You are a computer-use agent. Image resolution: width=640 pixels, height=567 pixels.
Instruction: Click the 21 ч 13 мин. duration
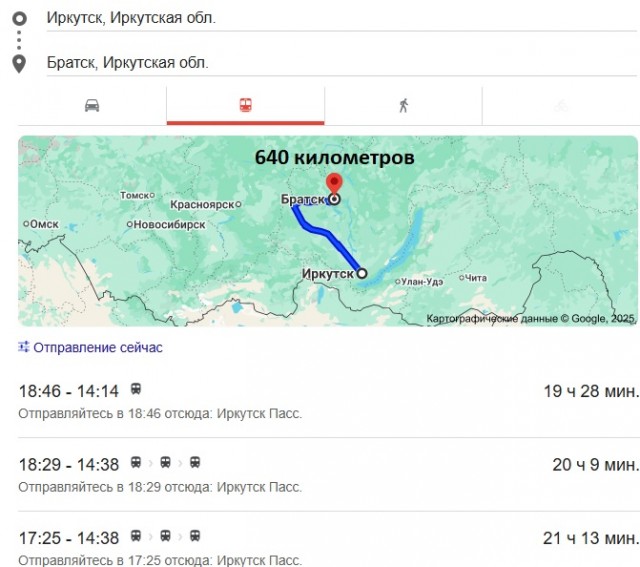click(590, 538)
